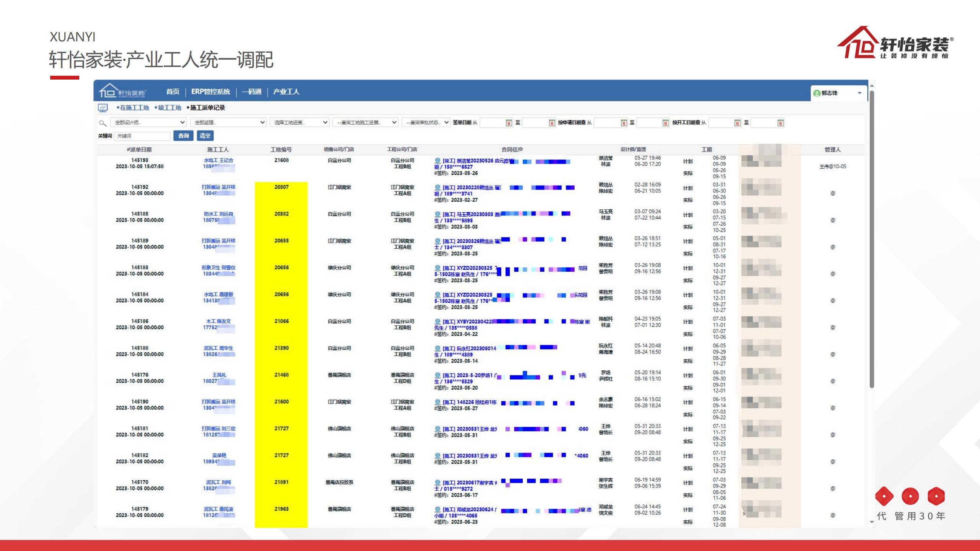Open worker link 木工 陈友文
Viewport: 980px width, 551px height.
(x=218, y=321)
